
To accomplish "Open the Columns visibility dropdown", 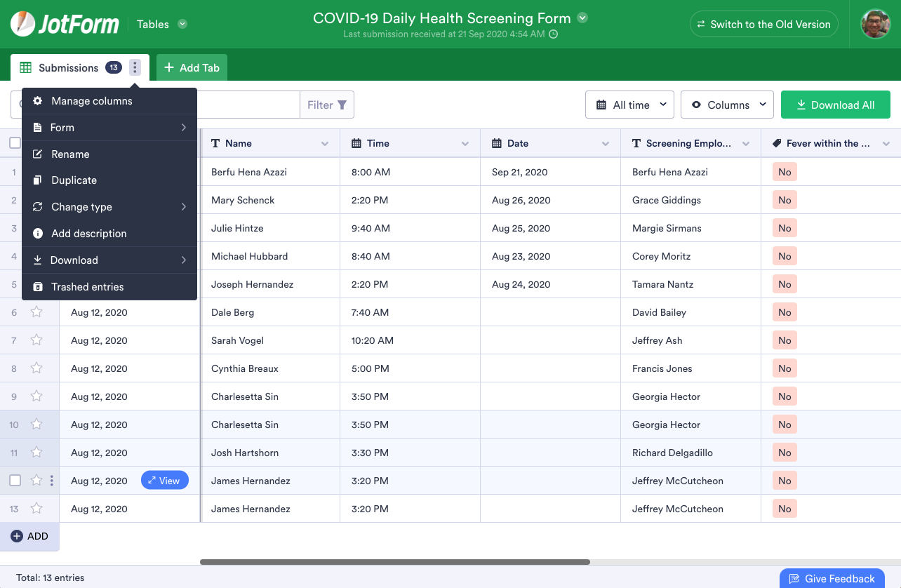I will 727,105.
